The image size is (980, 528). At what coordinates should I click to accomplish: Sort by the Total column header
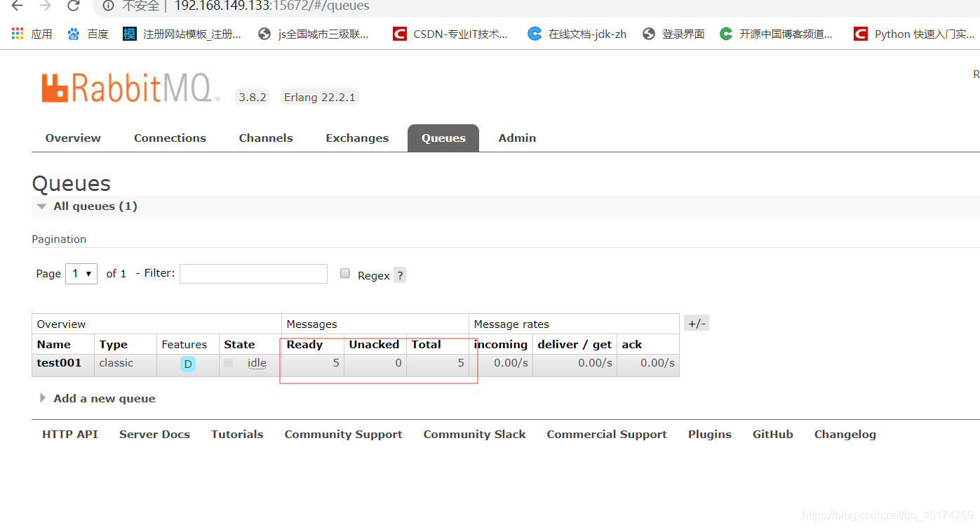(426, 344)
